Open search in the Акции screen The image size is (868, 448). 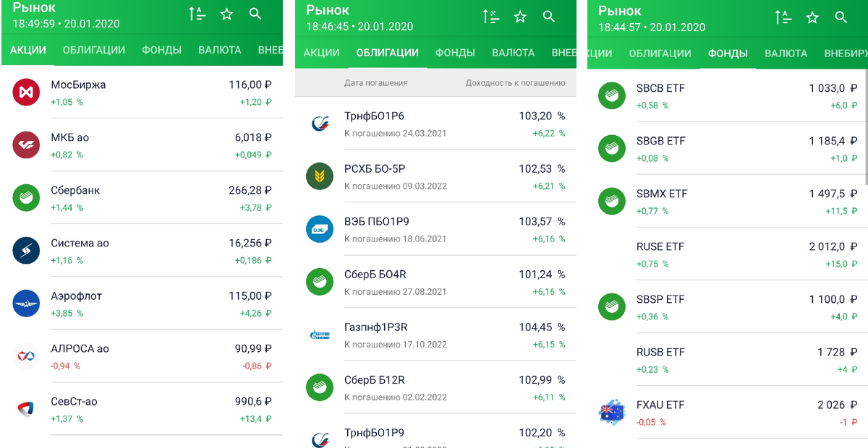pos(255,14)
